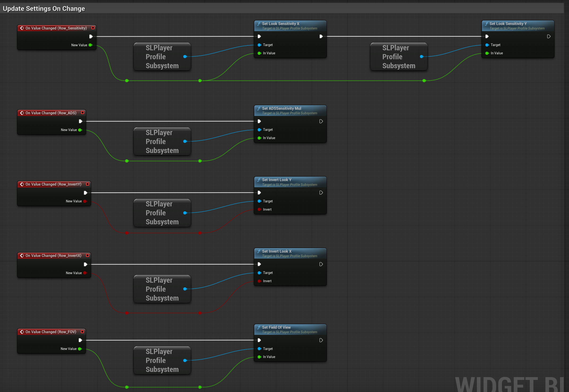Select Set Look Sensitivity X node header
The height and width of the screenshot is (392, 569).
point(290,26)
